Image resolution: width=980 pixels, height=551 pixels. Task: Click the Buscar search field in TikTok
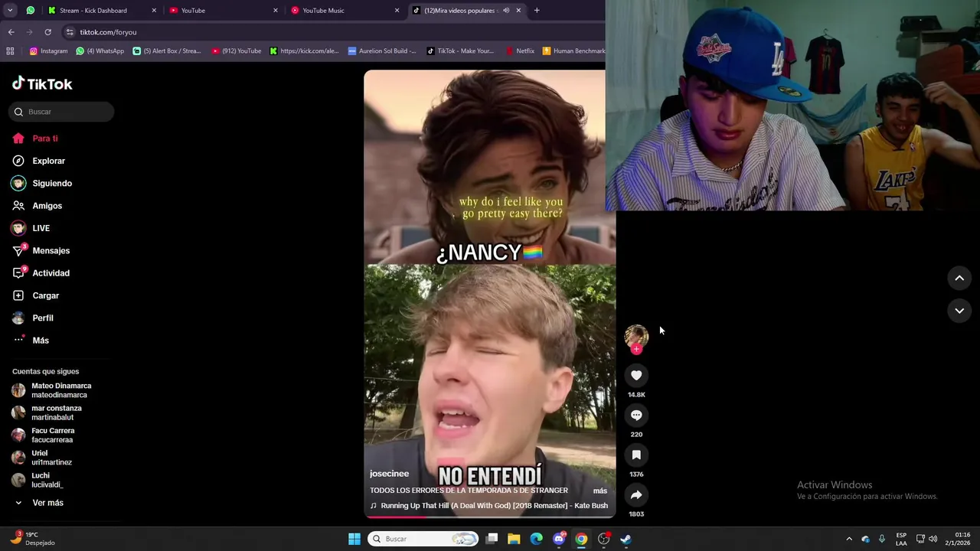point(61,112)
